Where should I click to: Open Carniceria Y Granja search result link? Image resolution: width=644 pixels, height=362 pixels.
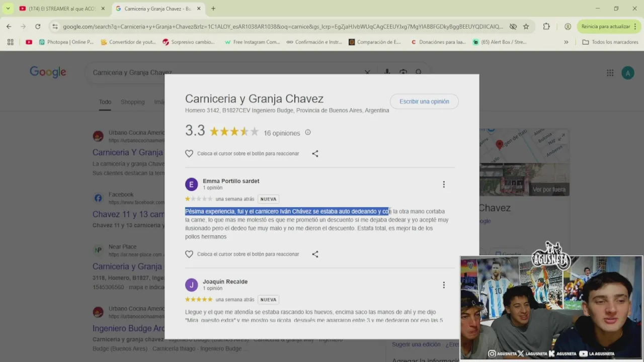click(x=128, y=152)
